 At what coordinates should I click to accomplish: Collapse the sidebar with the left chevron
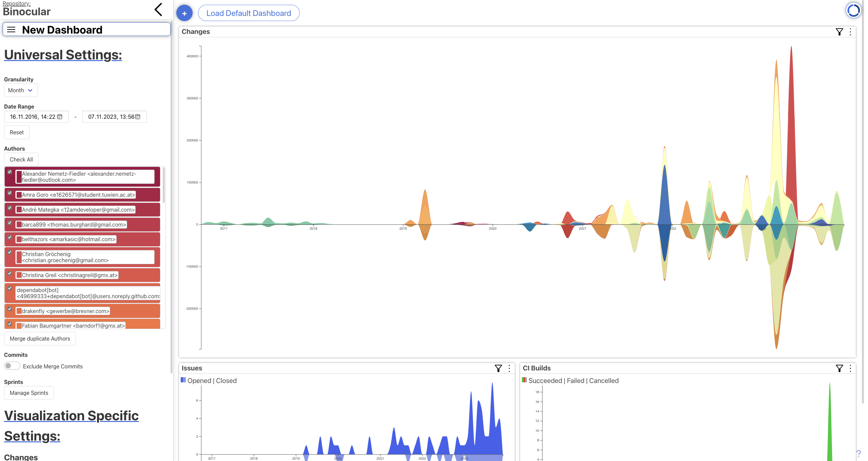point(158,9)
